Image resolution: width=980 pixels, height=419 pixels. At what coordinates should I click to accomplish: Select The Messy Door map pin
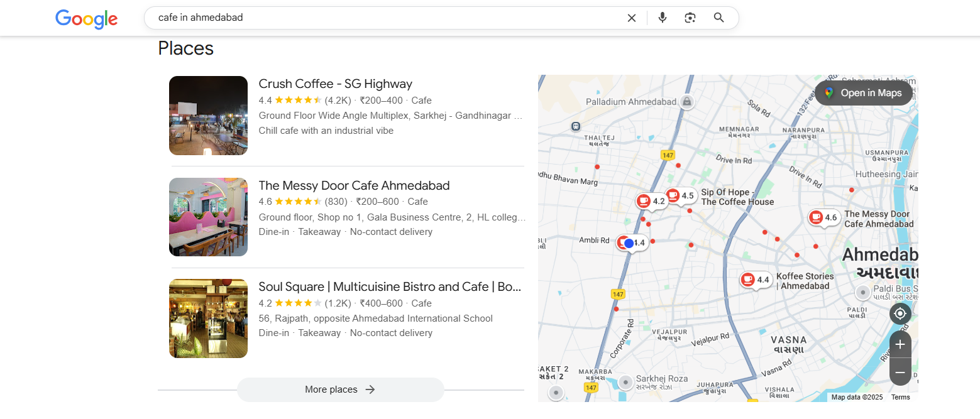(x=816, y=217)
